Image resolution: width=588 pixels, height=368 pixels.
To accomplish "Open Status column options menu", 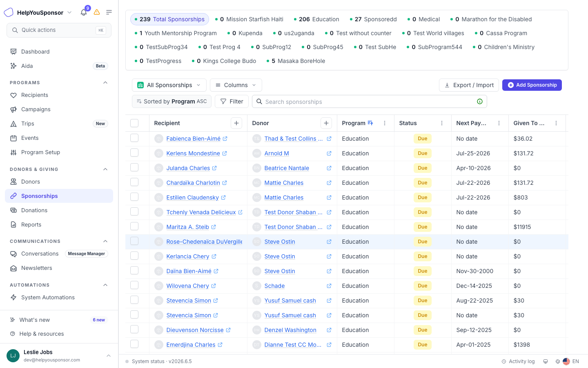I will pyautogui.click(x=442, y=123).
